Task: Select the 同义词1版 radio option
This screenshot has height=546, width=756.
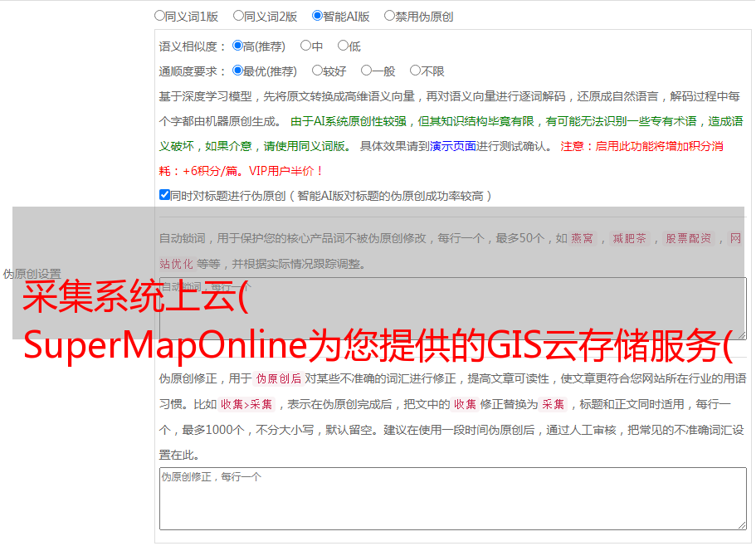Action: (x=159, y=16)
